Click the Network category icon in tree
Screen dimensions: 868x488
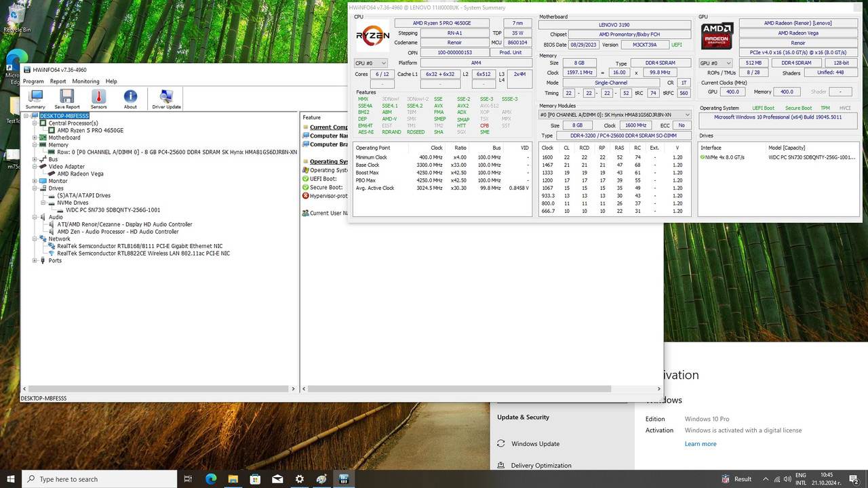43,239
